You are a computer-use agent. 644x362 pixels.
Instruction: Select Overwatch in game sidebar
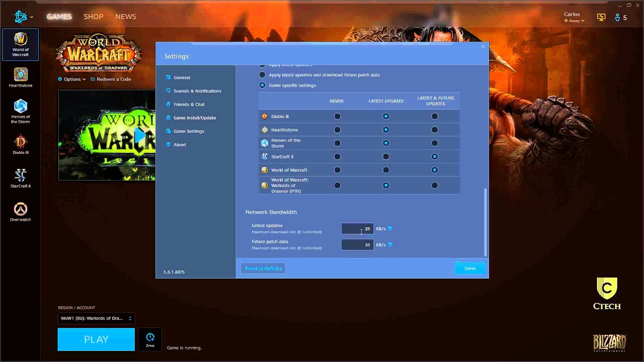coord(21,212)
